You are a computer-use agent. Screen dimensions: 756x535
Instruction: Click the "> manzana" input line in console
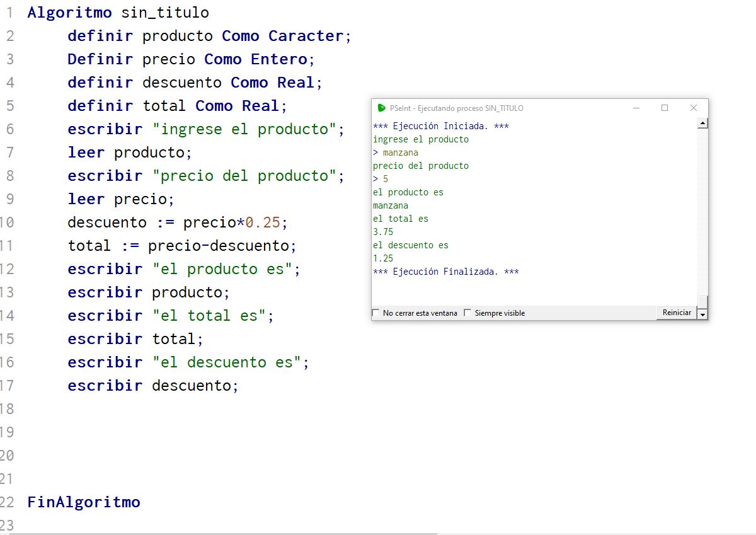(396, 152)
